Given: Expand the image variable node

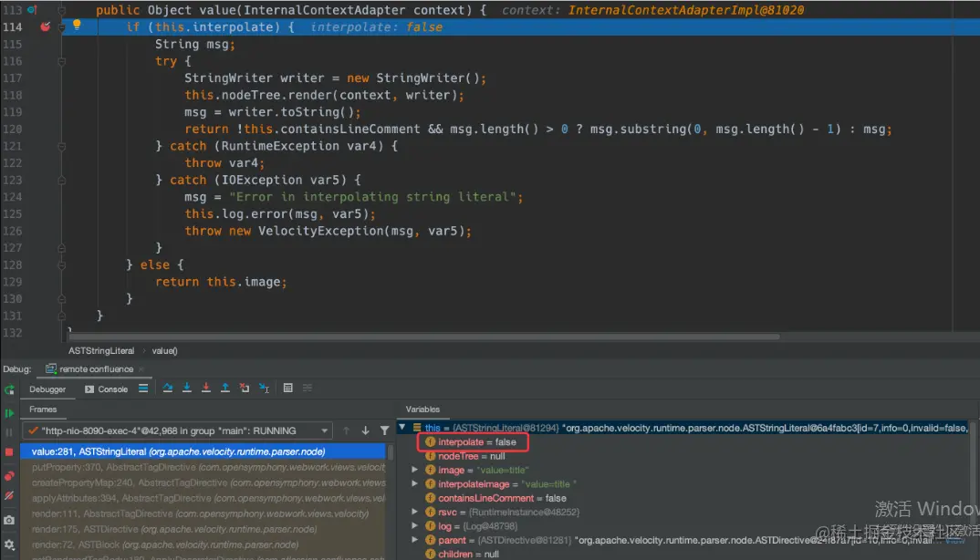Looking at the screenshot, I should tap(414, 470).
